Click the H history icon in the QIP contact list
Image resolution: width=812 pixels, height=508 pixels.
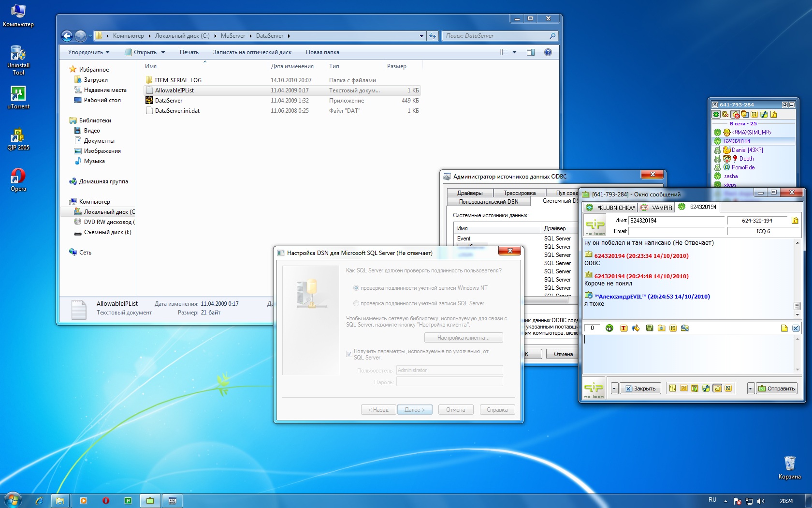(754, 114)
